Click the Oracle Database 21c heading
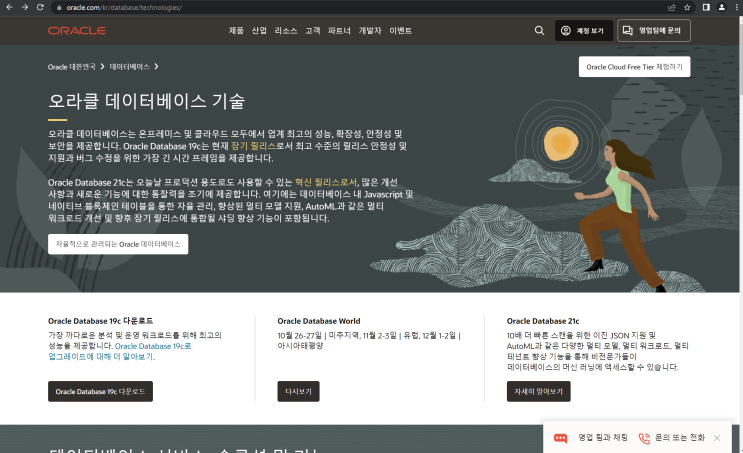743x453 pixels. pyautogui.click(x=543, y=321)
